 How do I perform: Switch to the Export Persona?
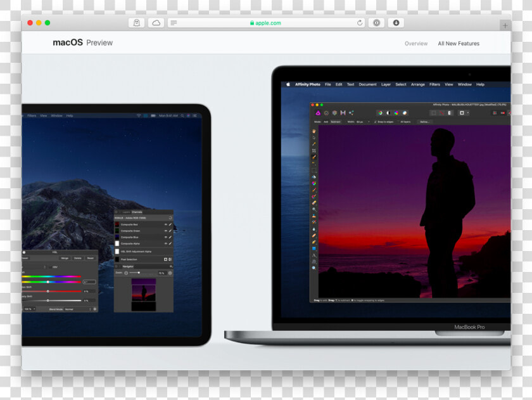tap(351, 113)
